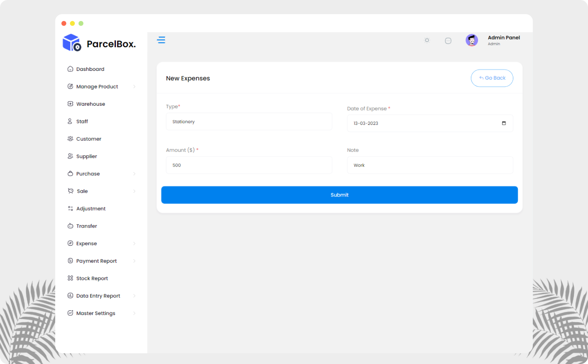The image size is (588, 364).
Task: Click the Dashboard sidebar icon
Action: pyautogui.click(x=70, y=69)
